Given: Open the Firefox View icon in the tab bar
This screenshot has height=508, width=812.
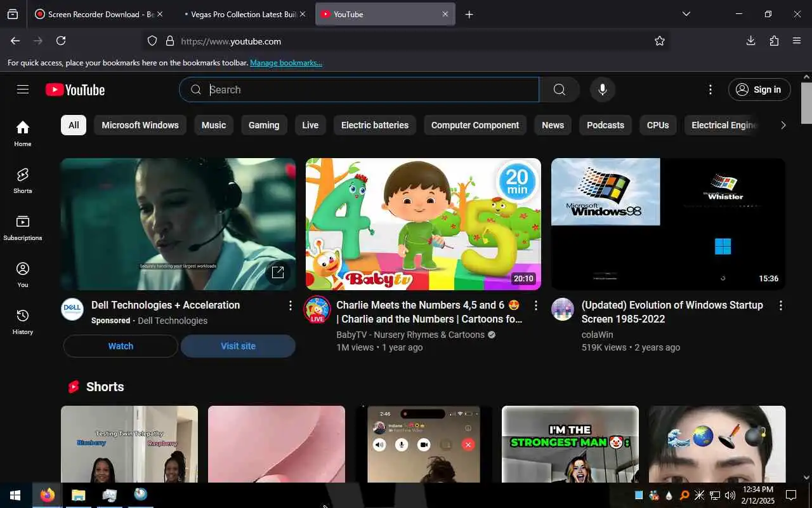Looking at the screenshot, I should point(13,14).
